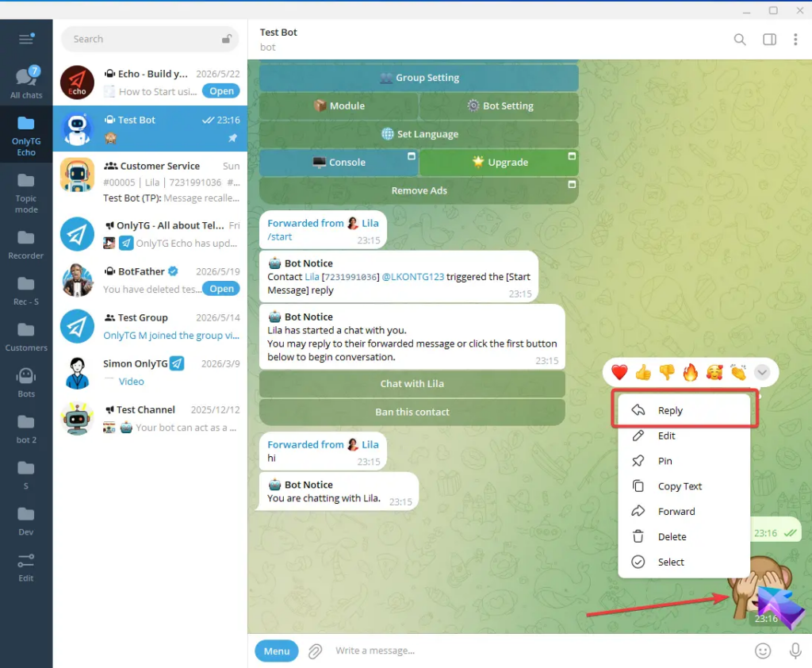Click Lila link in first Forwarded from
This screenshot has width=812, height=668.
click(x=370, y=224)
